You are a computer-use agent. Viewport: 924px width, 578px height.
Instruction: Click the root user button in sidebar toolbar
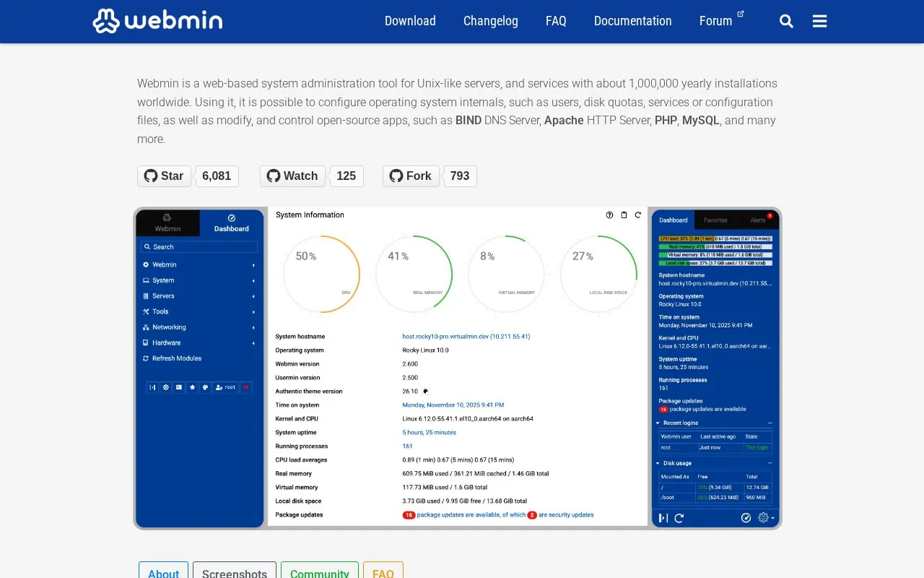tap(226, 387)
